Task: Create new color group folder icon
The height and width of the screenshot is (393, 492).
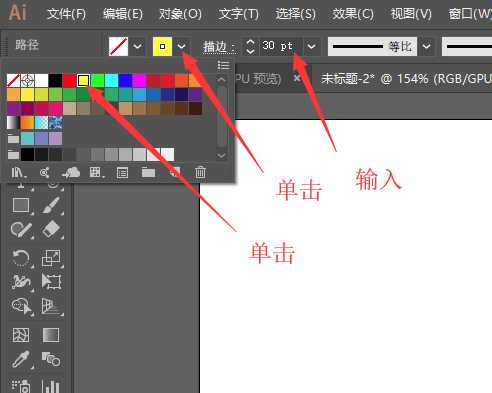Action: (148, 173)
